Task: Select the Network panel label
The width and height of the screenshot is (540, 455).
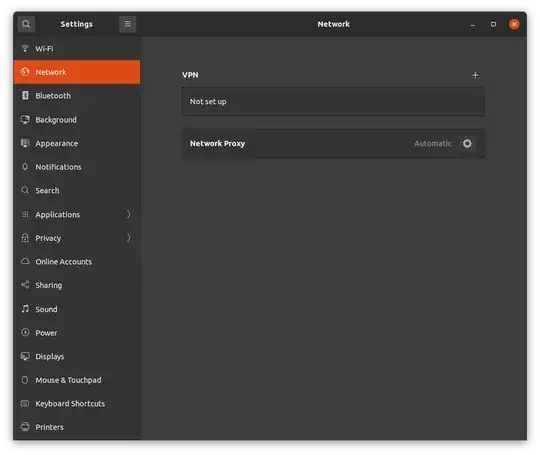Action: [x=51, y=72]
